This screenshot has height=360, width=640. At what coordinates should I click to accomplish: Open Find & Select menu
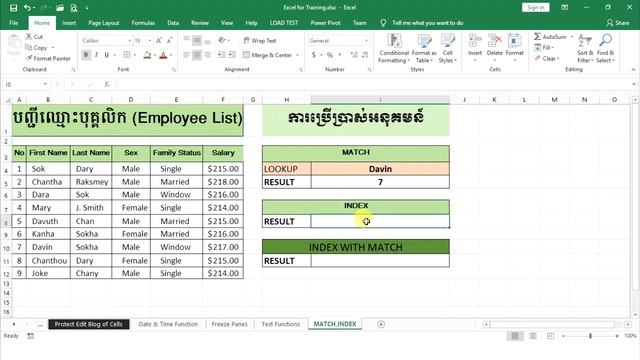pyautogui.click(x=605, y=49)
